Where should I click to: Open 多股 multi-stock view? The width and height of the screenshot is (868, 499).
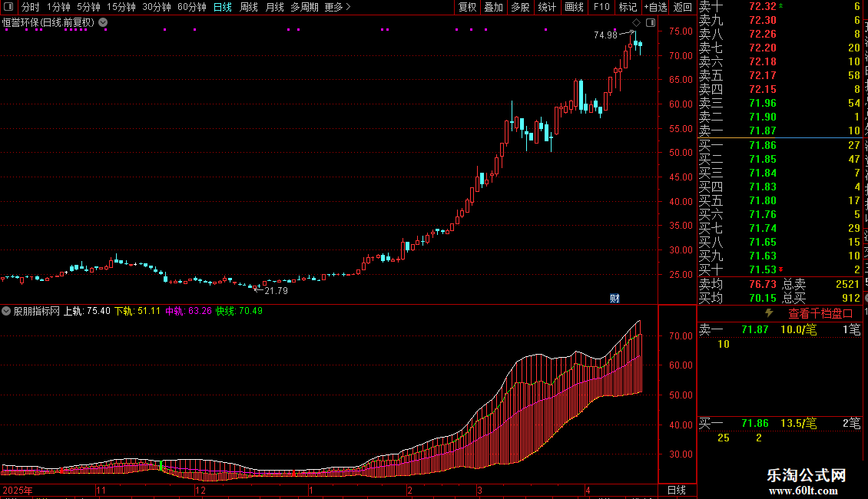[x=520, y=7]
